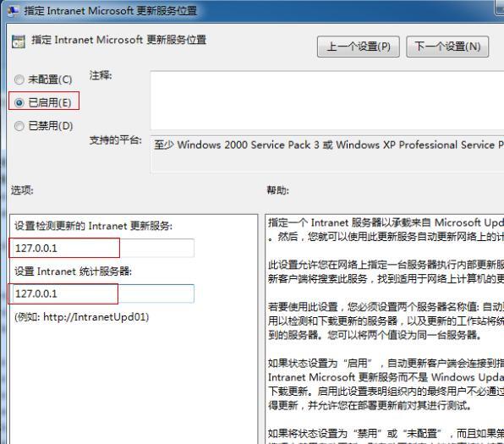Click the 注释: label
This screenshot has height=444, width=504.
pos(101,75)
